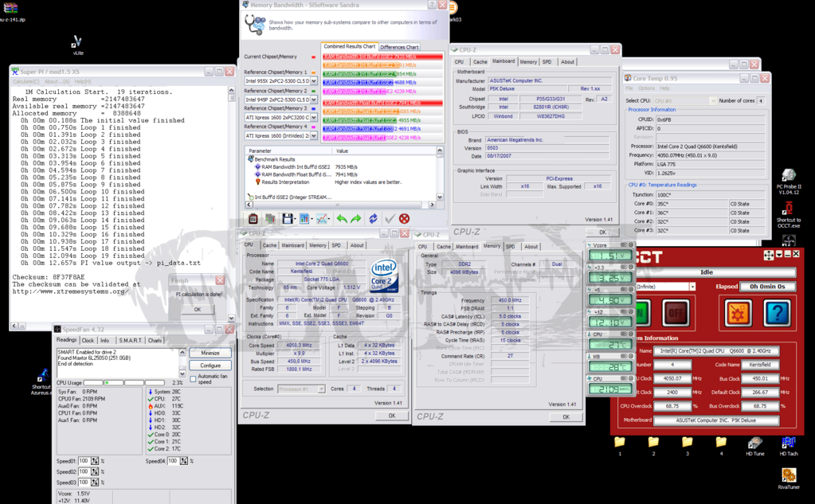Switch to the Clock tab in SpeedFan

click(88, 340)
